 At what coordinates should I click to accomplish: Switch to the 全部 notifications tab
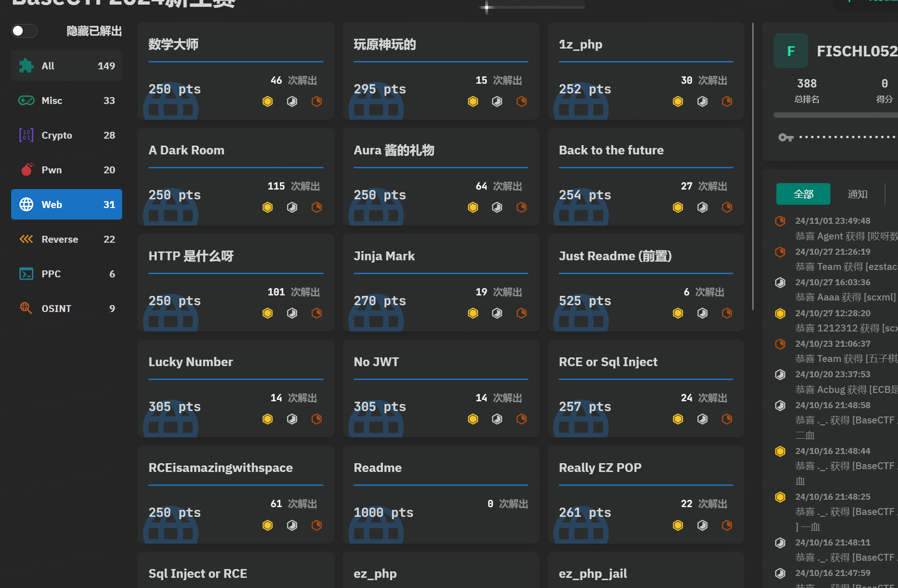pos(803,194)
